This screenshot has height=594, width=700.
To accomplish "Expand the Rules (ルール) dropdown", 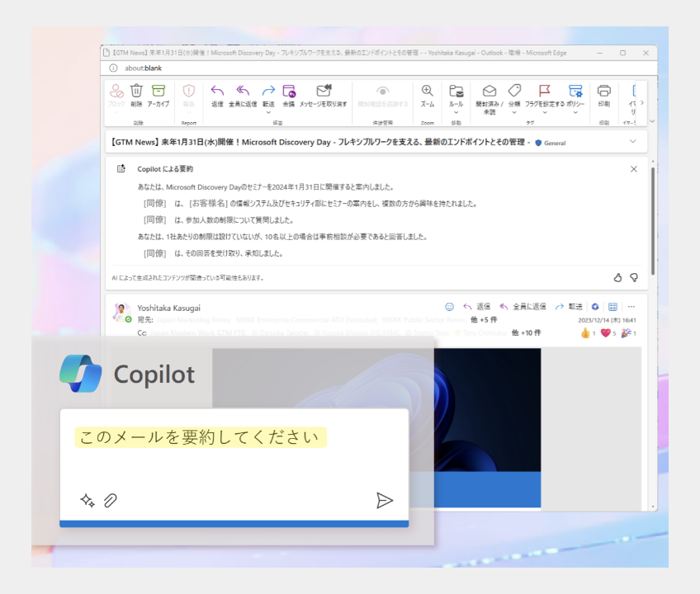I will [456, 114].
